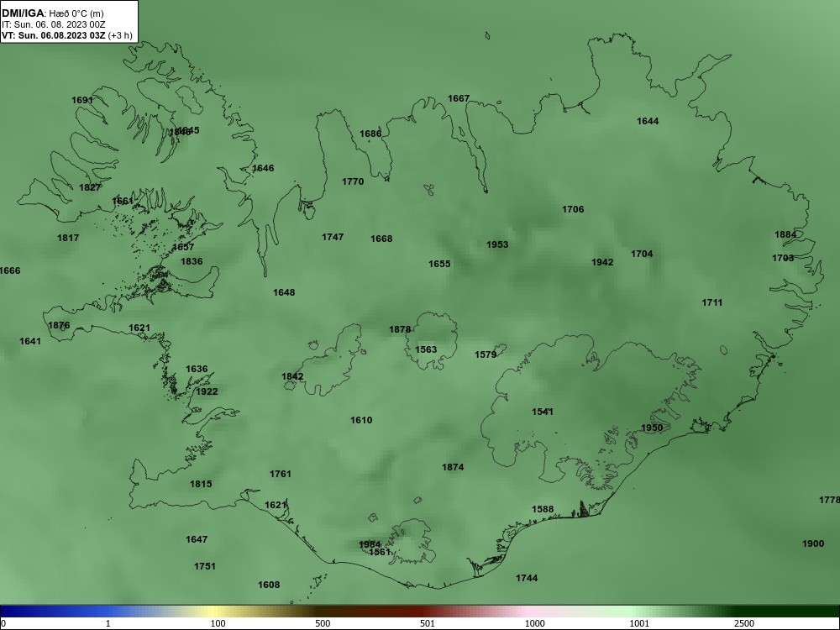840x630 pixels.
Task: Select the 1579 height value
Action: coord(486,354)
